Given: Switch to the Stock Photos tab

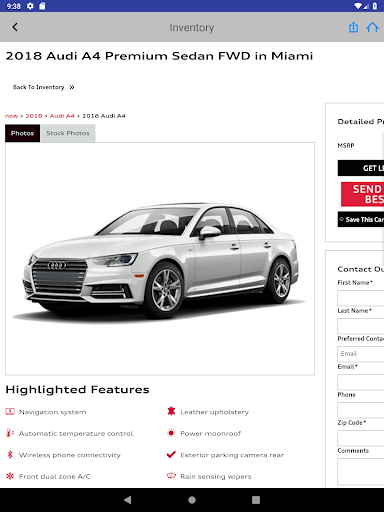Looking at the screenshot, I should tap(68, 133).
